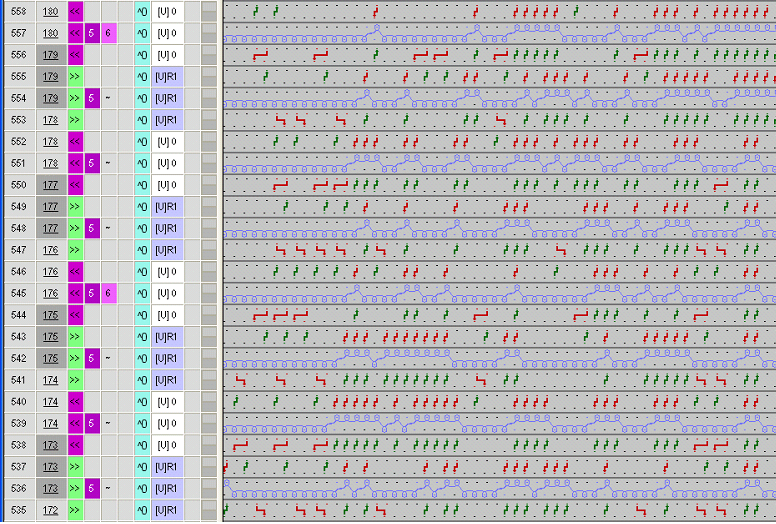The width and height of the screenshot is (776, 524).
Task: Click the [U]R1 cell in row 537
Action: (x=166, y=466)
